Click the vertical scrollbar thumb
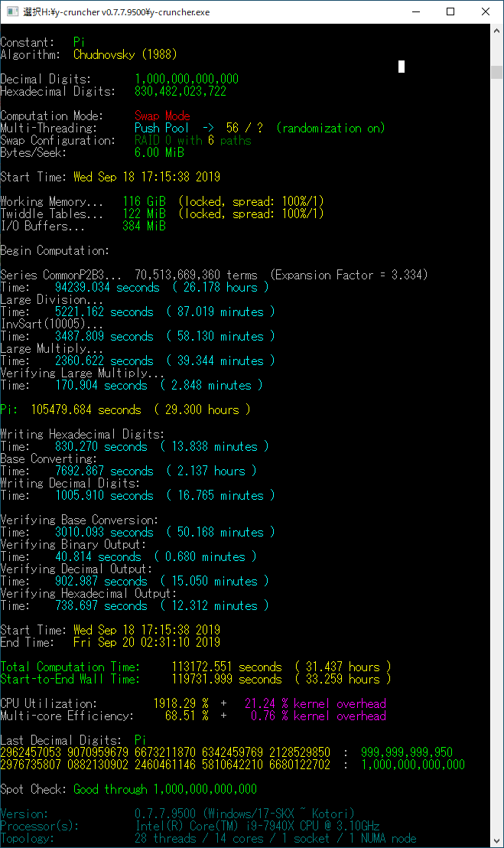The image size is (504, 848). point(496,72)
